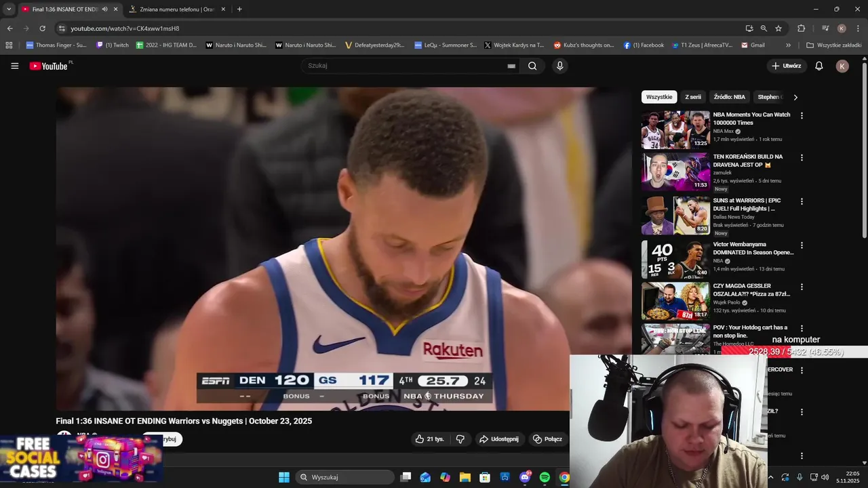Open a new browser tab

(x=239, y=9)
